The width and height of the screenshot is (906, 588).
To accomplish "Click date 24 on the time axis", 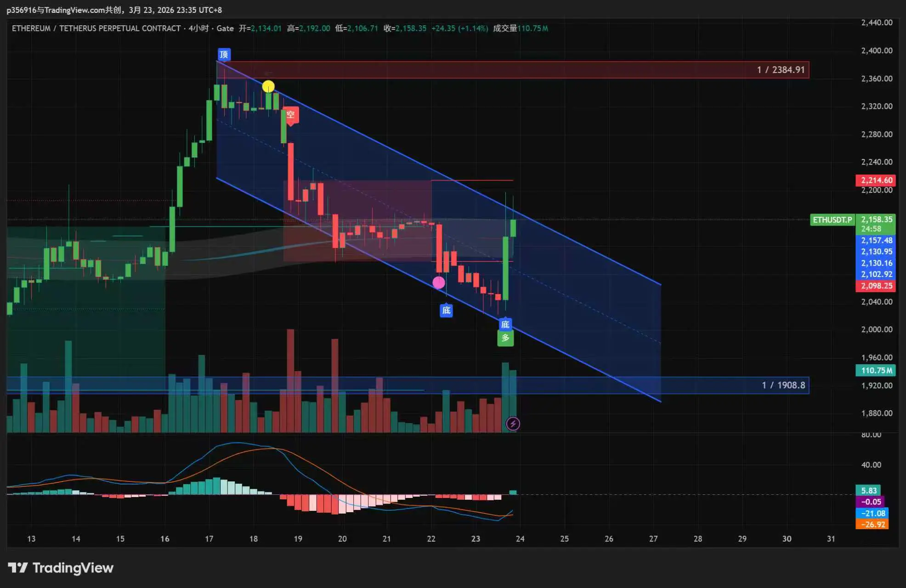I will coord(520,538).
